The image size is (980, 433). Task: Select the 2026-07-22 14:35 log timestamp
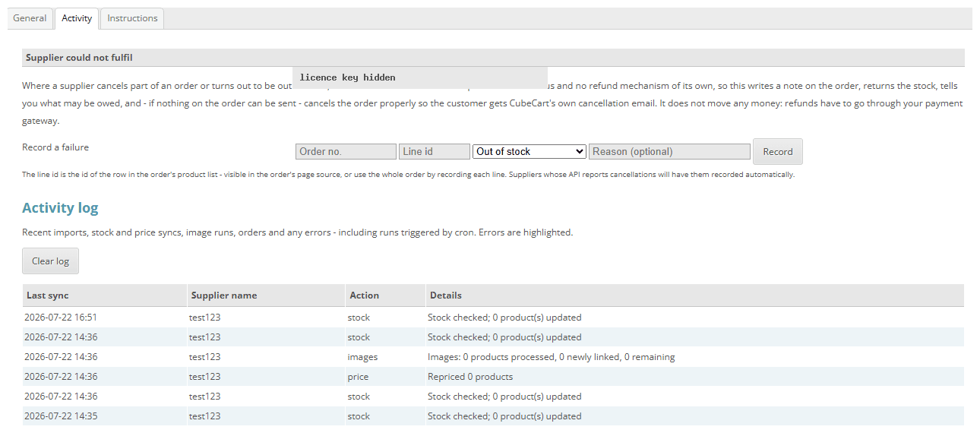point(61,416)
